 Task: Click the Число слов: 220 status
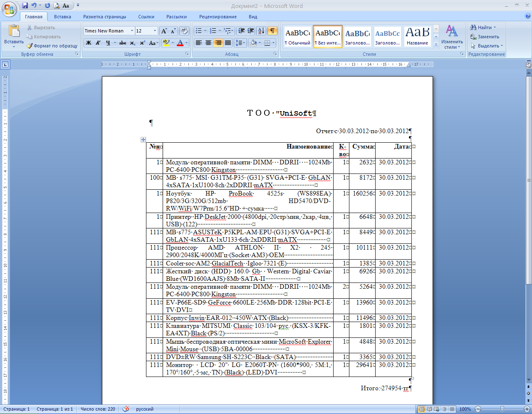98,409
